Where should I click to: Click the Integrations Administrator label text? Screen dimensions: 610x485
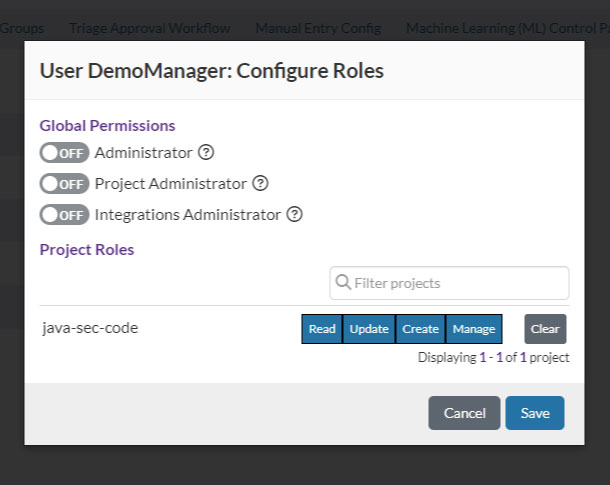tap(188, 215)
